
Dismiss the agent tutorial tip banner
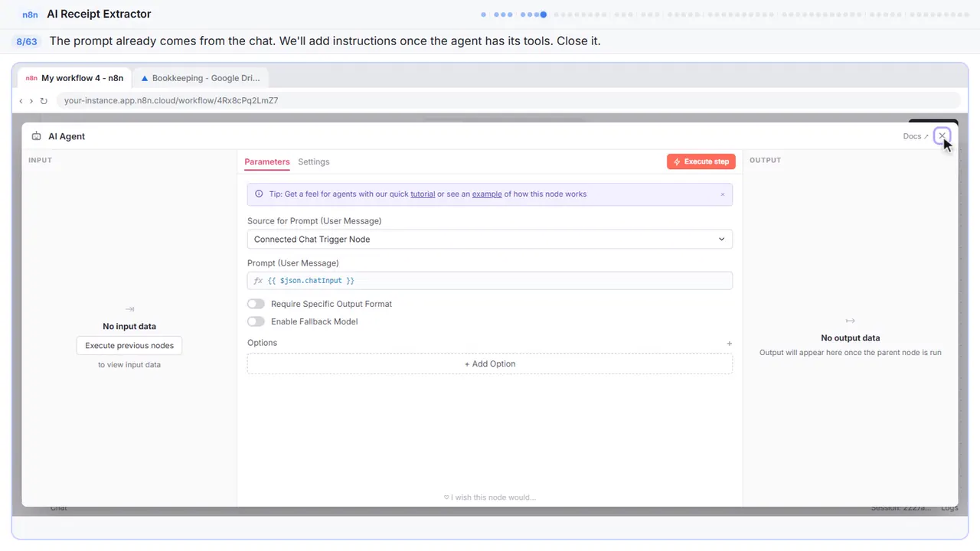click(x=722, y=194)
